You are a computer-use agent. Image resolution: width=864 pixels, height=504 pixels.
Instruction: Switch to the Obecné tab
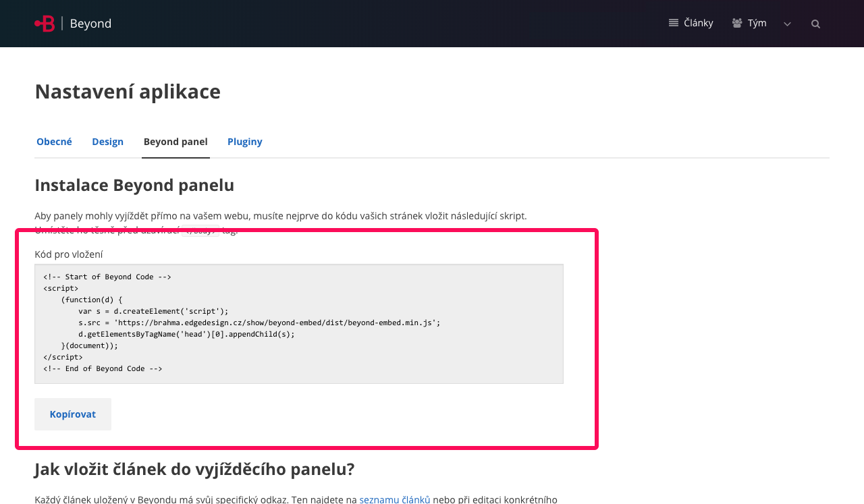(x=54, y=142)
